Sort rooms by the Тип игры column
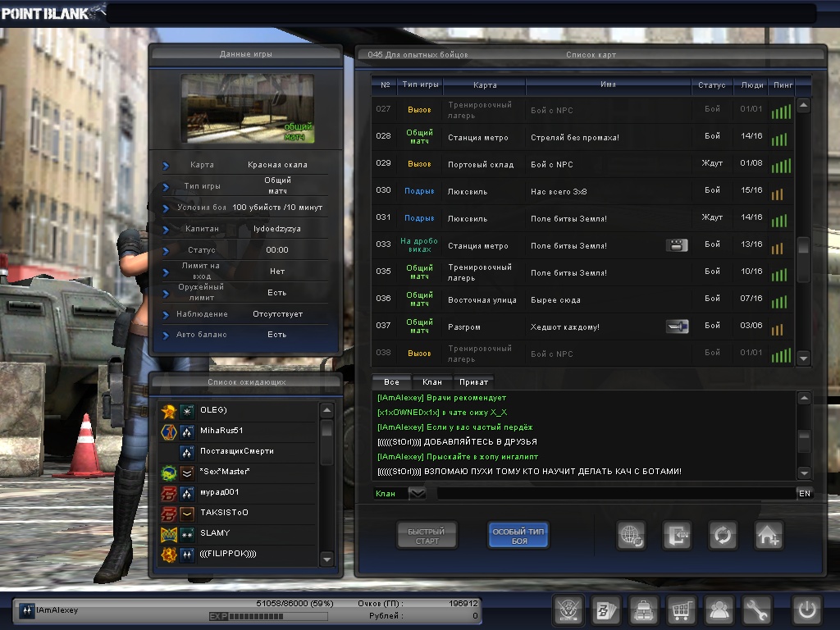The width and height of the screenshot is (840, 630). click(x=421, y=84)
